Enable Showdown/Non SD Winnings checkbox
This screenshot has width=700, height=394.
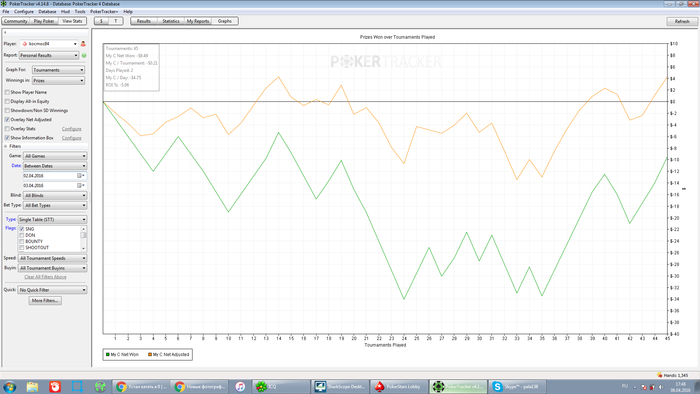(7, 111)
